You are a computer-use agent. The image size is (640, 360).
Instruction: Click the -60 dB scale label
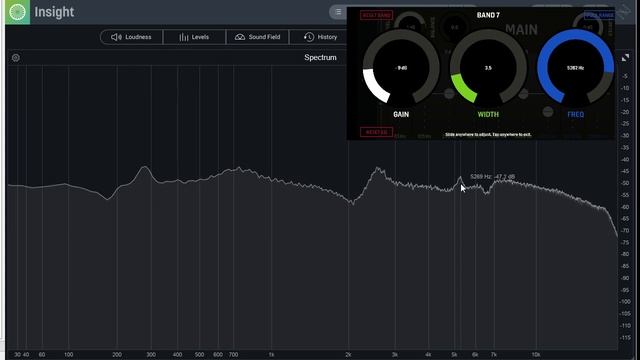(625, 207)
